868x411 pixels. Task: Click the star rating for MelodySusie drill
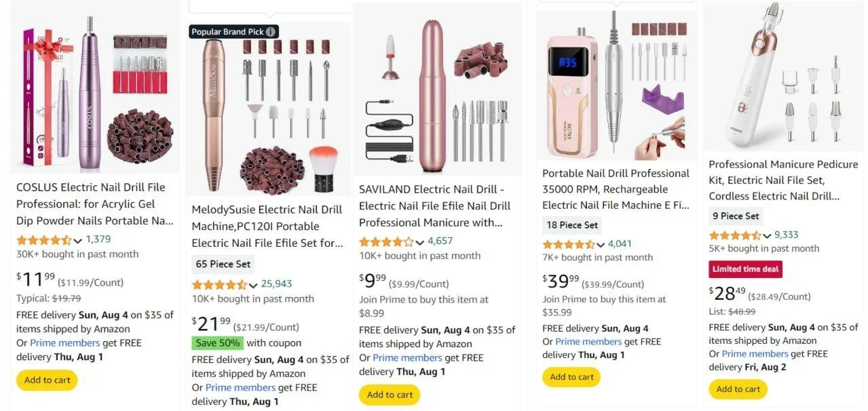click(218, 284)
